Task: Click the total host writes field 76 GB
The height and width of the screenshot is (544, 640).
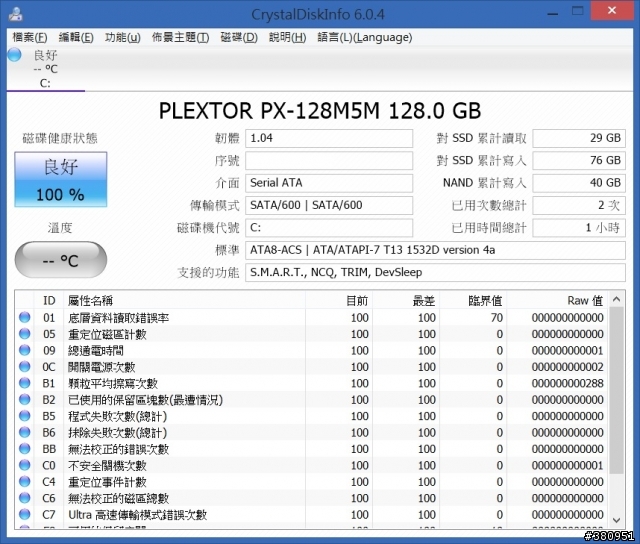Action: [x=579, y=161]
